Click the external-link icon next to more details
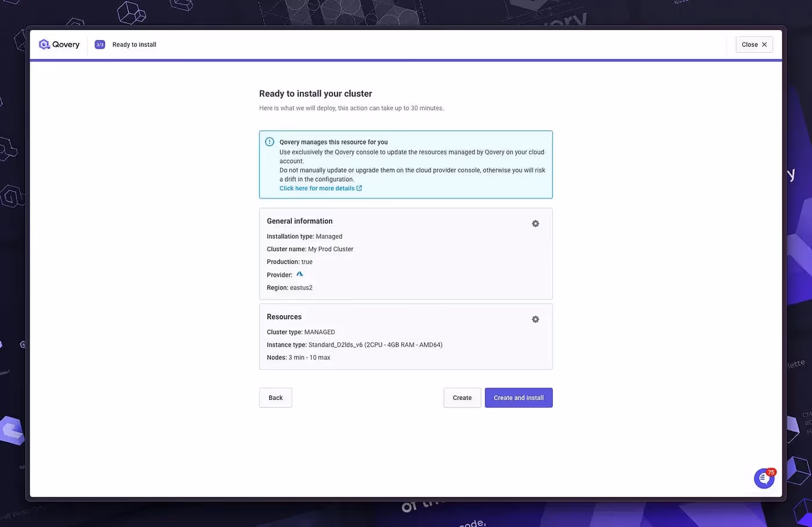This screenshot has width=812, height=527. tap(360, 187)
